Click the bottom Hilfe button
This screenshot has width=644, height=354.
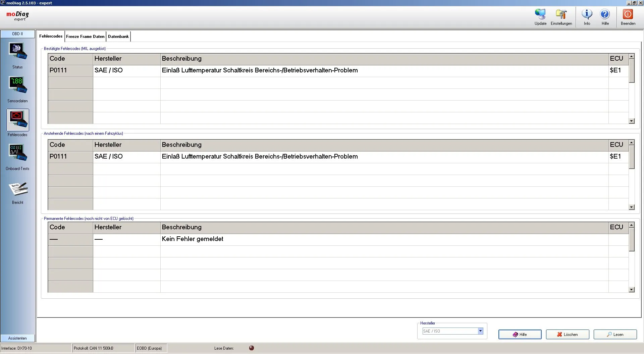[520, 335]
